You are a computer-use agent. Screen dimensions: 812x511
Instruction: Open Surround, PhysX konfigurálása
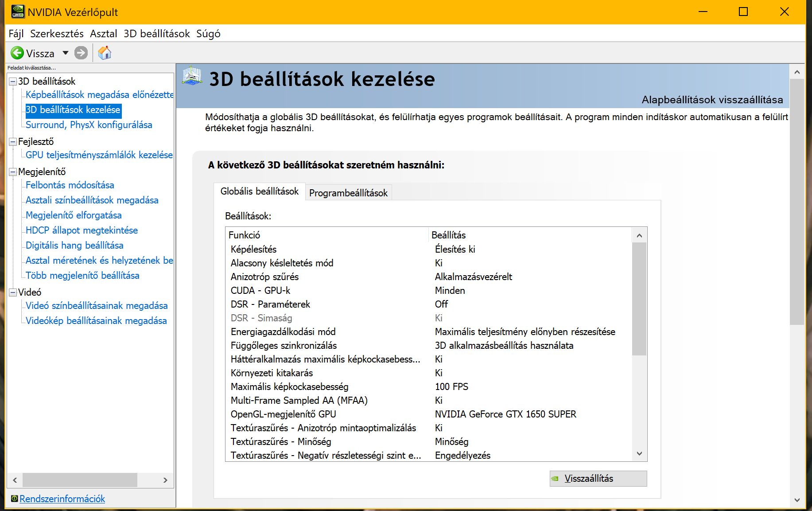[x=89, y=125]
